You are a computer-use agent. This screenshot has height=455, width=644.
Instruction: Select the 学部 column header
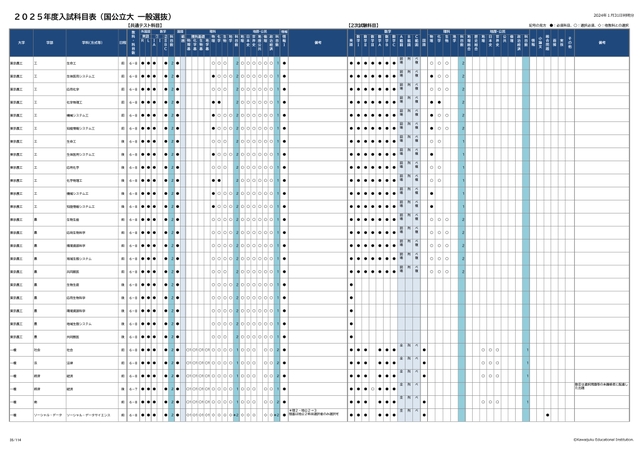(47, 43)
